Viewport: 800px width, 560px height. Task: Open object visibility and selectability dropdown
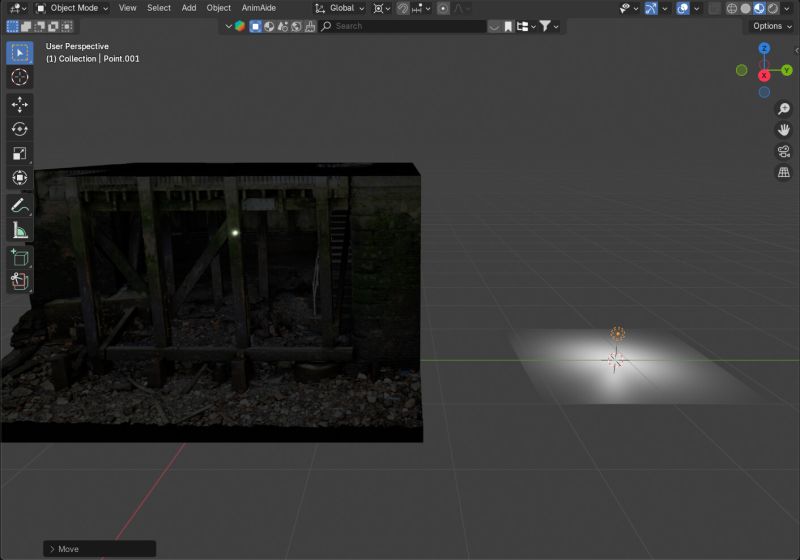coord(629,8)
